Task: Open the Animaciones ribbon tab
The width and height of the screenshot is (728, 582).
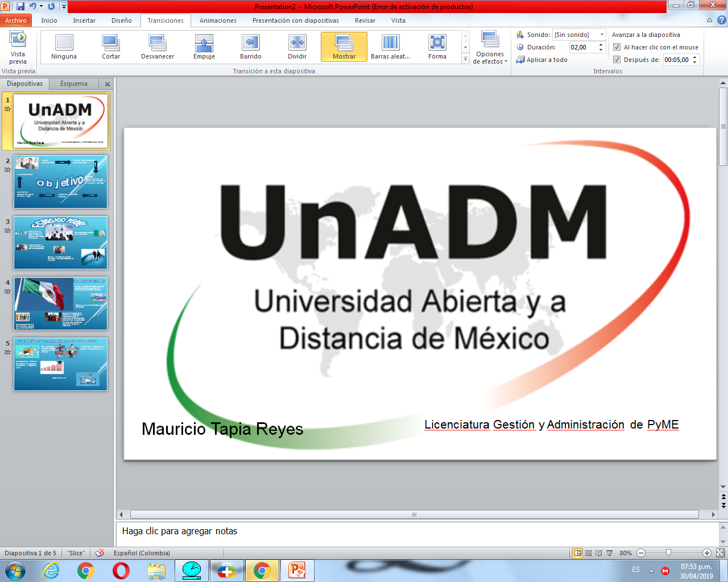Action: tap(218, 20)
